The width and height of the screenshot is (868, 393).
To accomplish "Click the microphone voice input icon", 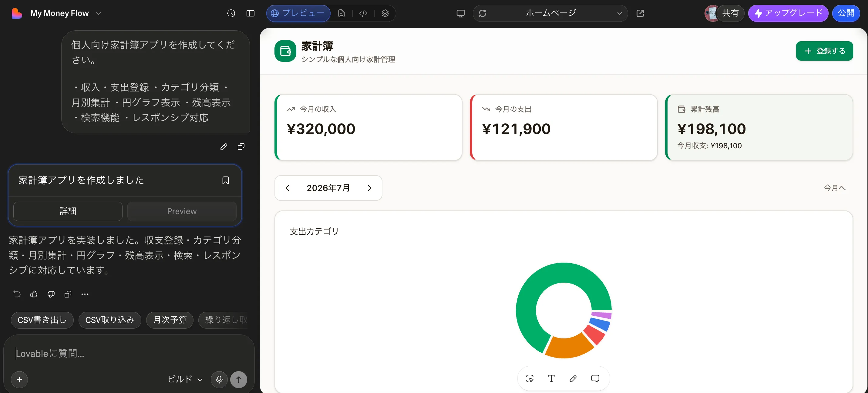I will click(x=219, y=380).
